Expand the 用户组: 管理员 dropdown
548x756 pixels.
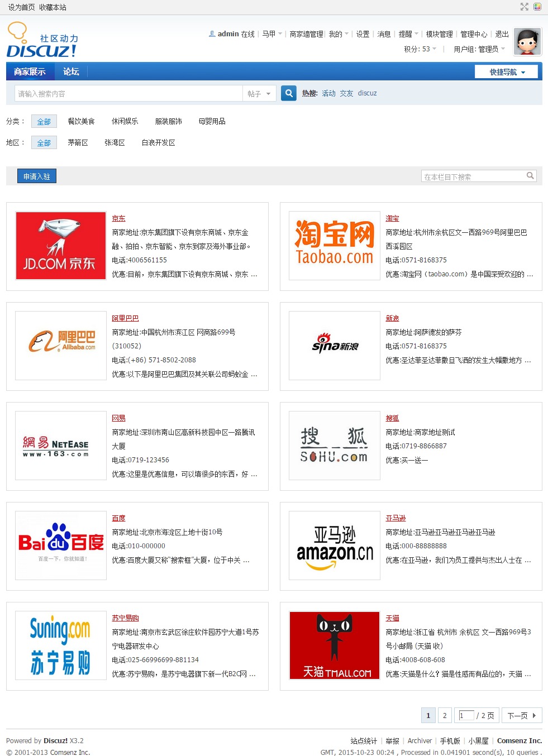pyautogui.click(x=479, y=49)
